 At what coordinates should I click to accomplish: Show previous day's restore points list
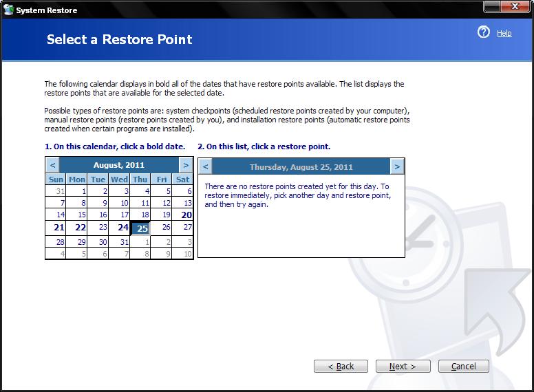pyautogui.click(x=205, y=166)
